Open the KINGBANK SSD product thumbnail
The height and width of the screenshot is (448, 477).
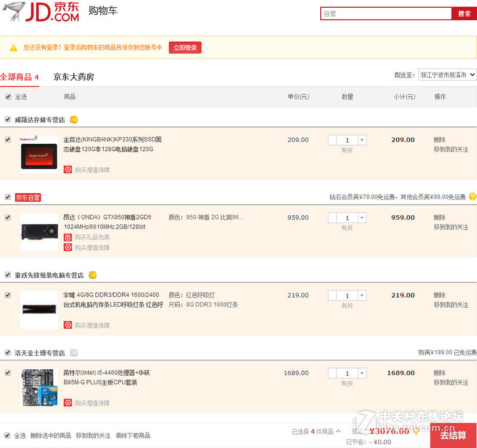[x=39, y=155]
